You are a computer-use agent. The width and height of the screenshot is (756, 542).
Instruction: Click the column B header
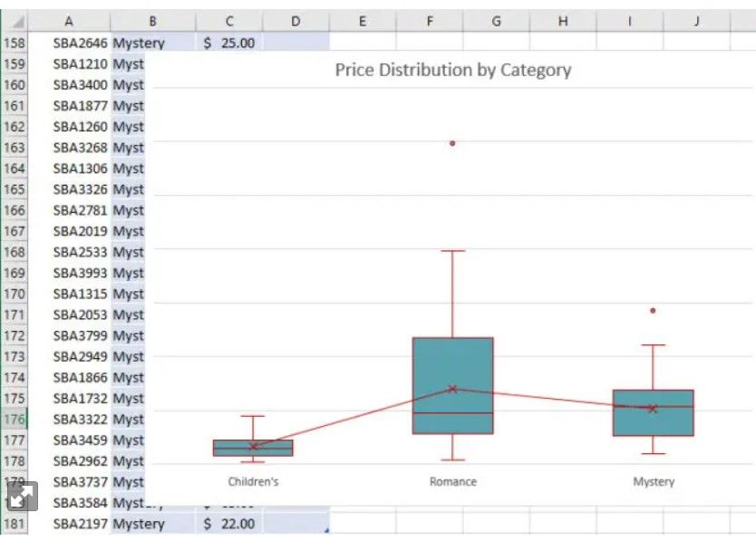click(152, 21)
